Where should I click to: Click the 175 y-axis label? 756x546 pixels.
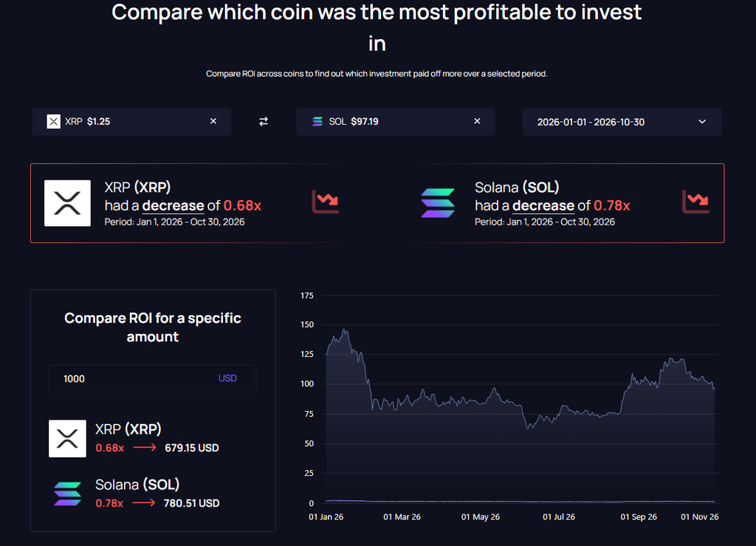[307, 296]
